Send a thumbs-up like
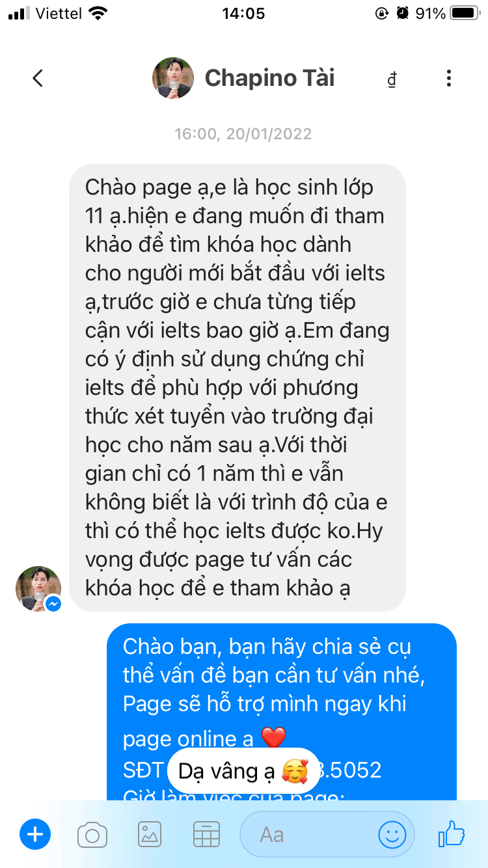This screenshot has height=868, width=488. click(x=452, y=834)
